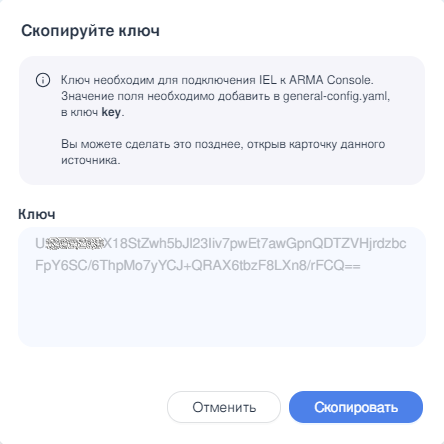Click the sentence starting with Значение поля
The height and width of the screenshot is (444, 444).
[x=226, y=104]
